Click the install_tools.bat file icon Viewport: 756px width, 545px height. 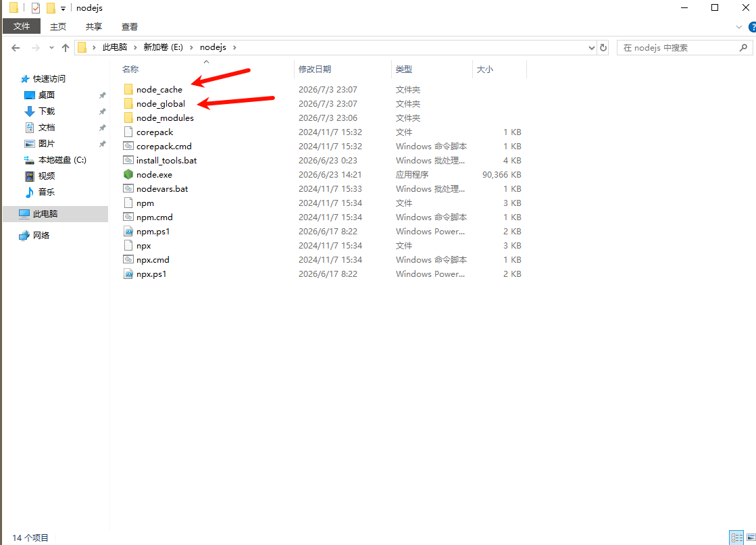pos(128,161)
